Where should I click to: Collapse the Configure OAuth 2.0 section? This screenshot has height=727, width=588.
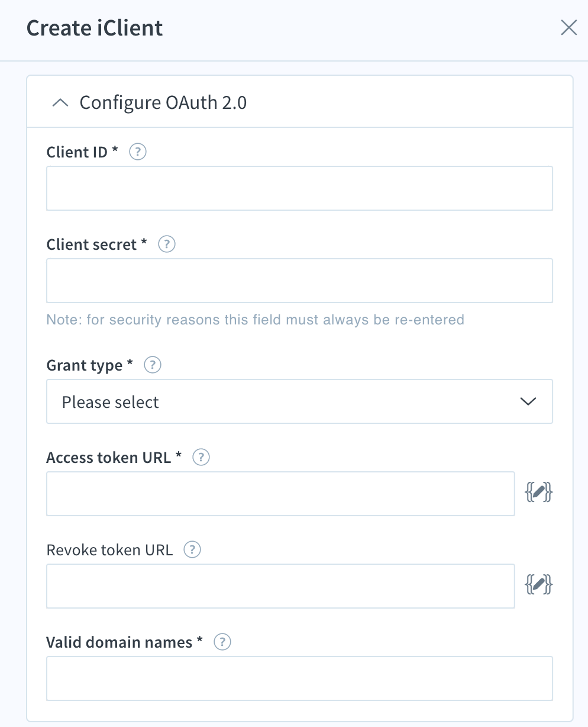coord(59,101)
